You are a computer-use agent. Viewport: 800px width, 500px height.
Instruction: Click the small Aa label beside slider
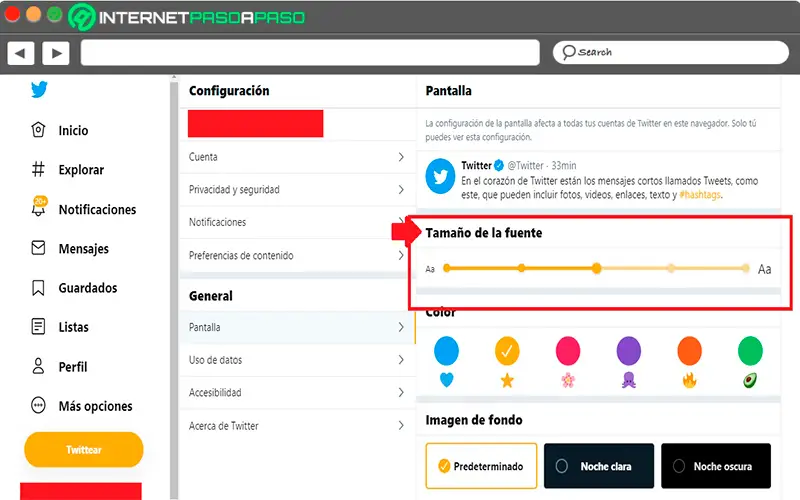coord(430,269)
